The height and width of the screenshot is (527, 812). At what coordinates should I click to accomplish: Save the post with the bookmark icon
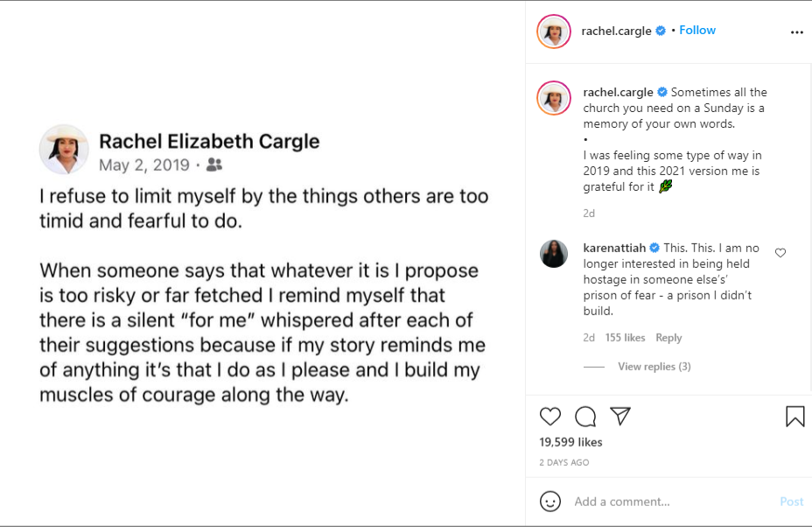click(794, 416)
